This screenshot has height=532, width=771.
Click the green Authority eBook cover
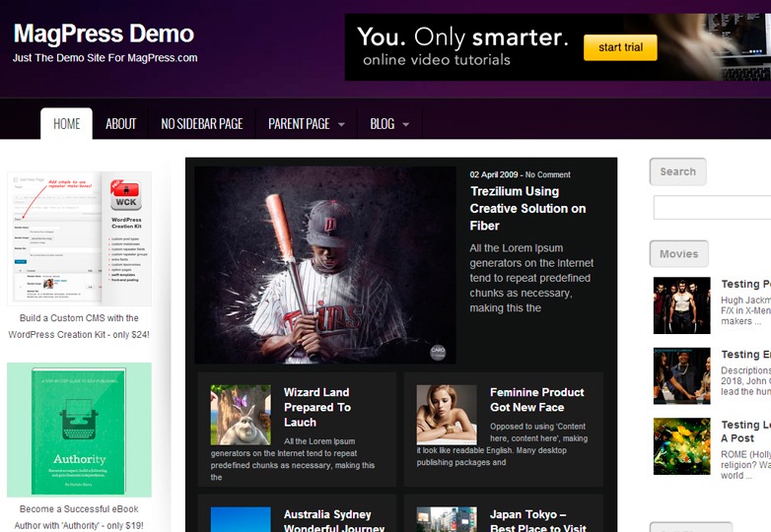click(79, 430)
